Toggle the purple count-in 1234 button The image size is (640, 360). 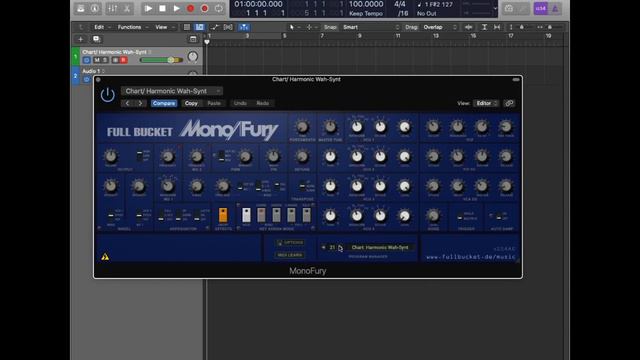(x=540, y=8)
